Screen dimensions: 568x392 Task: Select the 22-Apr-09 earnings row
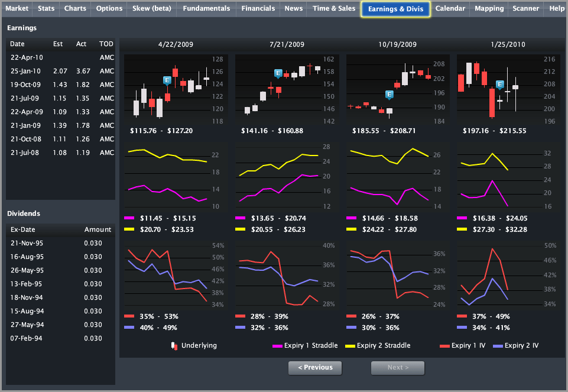tap(60, 112)
